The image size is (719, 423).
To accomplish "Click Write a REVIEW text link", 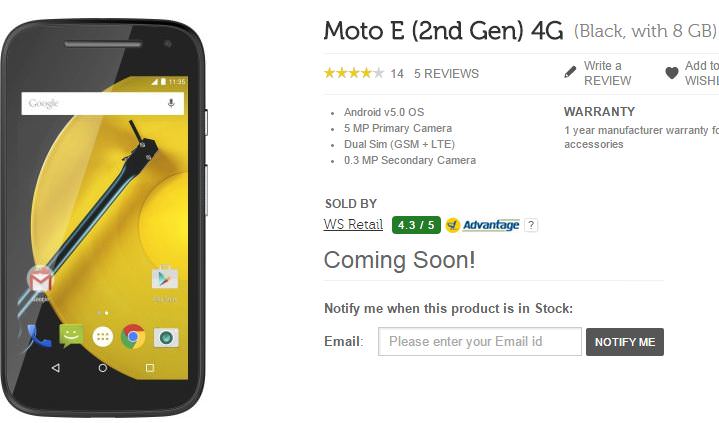I will [607, 73].
